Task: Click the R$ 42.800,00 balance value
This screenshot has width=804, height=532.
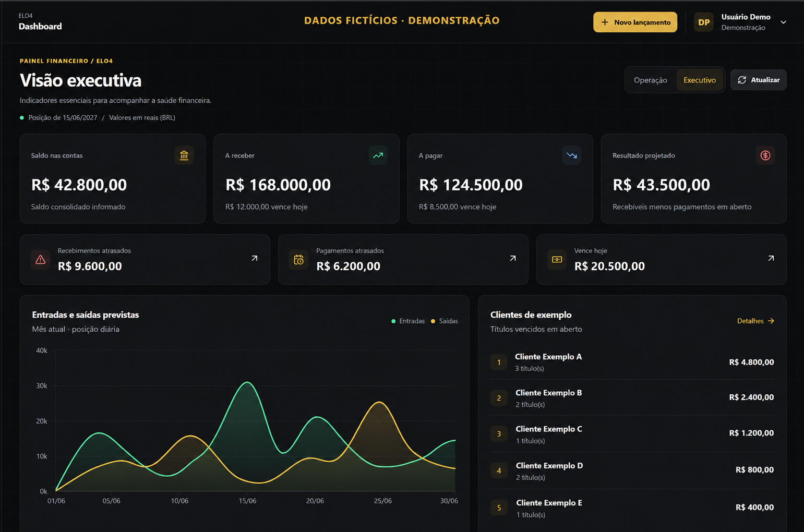Action: (x=79, y=185)
